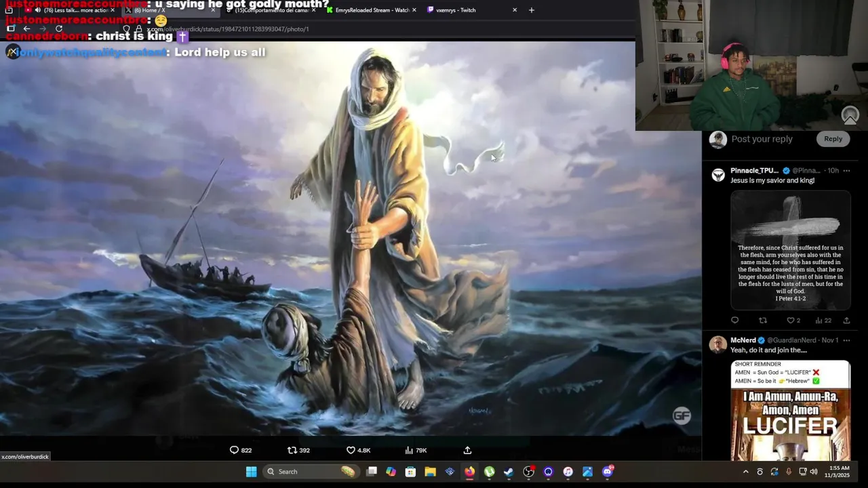The height and width of the screenshot is (488, 868).
Task: View analytics of the photo (79K)
Action: [416, 450]
